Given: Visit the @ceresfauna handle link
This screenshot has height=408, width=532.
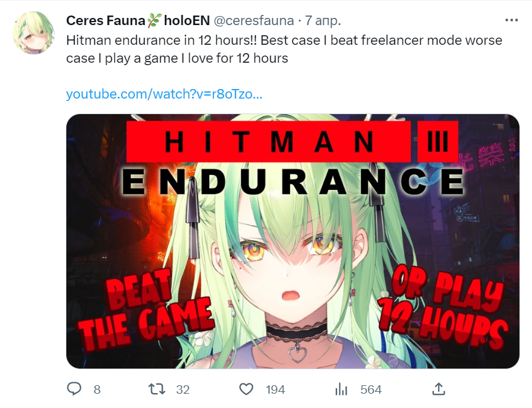Looking at the screenshot, I should [x=254, y=21].
